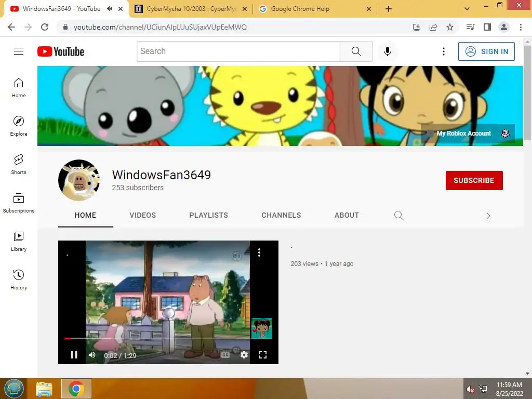Mute the tab via speaker icon on WindowsFan3649 tab
The image size is (532, 399).
109,9
